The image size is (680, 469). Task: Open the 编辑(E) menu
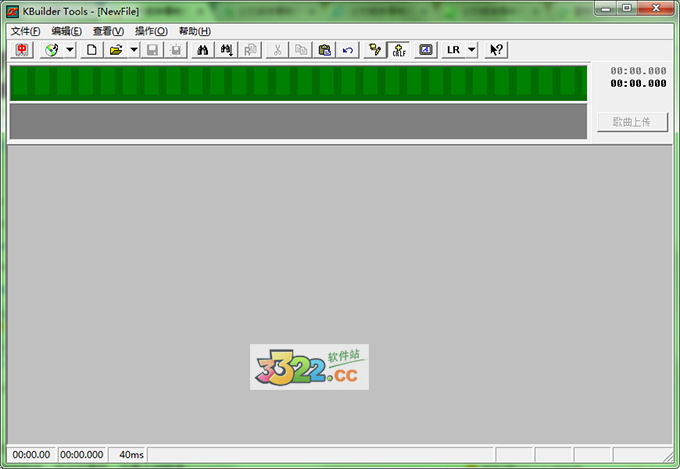(x=66, y=31)
